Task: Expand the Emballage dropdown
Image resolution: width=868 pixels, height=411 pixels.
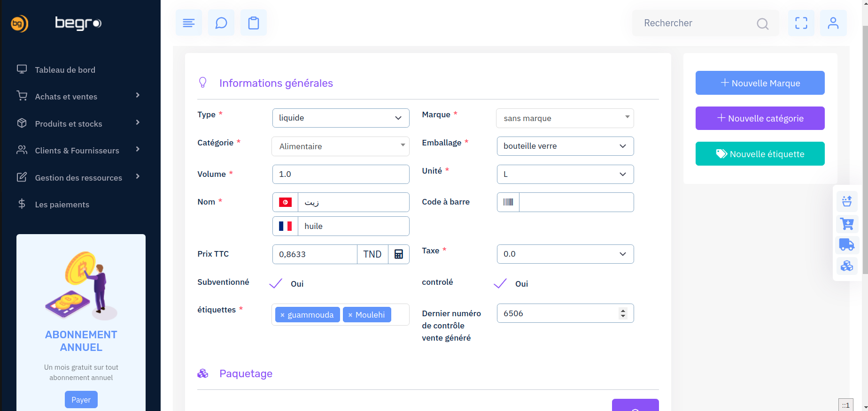Action: click(x=565, y=146)
